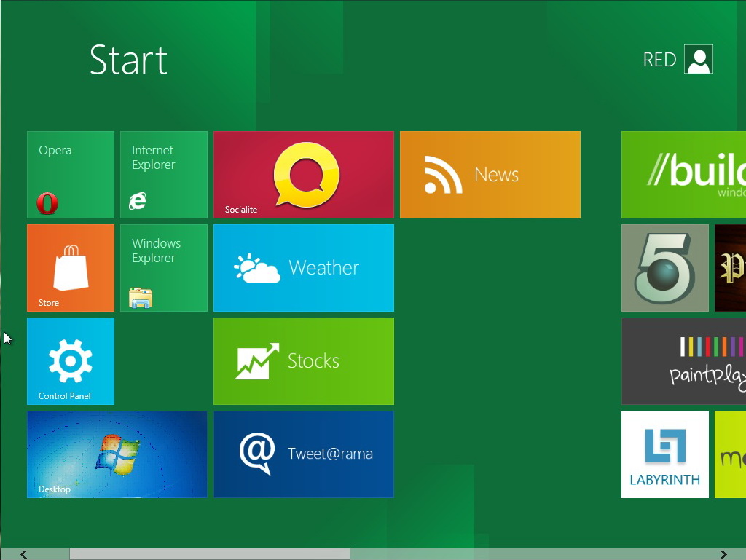Click the RED username text
Image resolution: width=746 pixels, height=560 pixels.
click(x=659, y=60)
